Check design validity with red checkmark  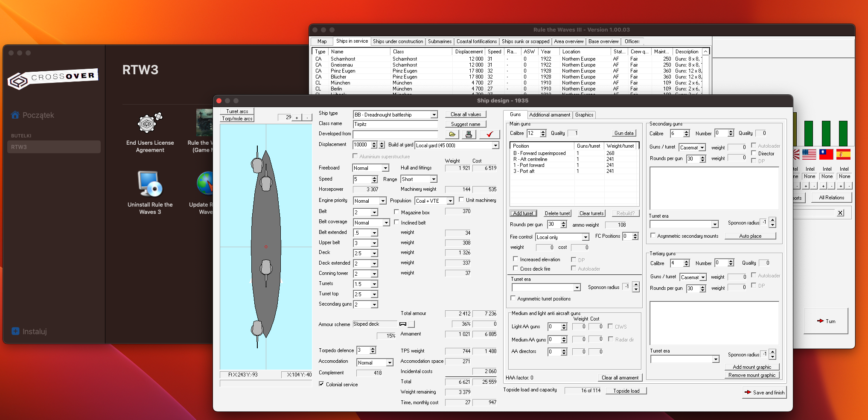[489, 134]
